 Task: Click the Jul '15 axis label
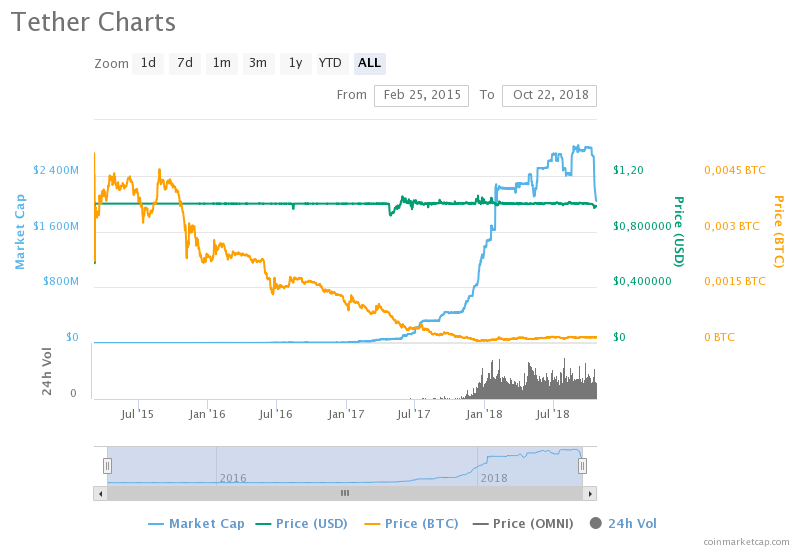coord(137,414)
